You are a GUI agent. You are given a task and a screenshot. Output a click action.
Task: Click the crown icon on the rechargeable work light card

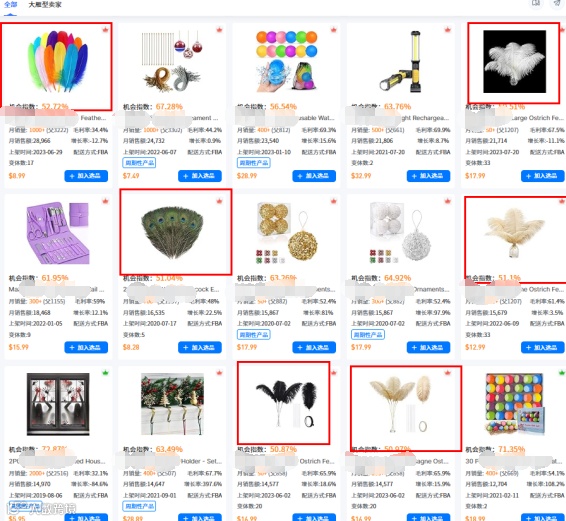click(448, 30)
